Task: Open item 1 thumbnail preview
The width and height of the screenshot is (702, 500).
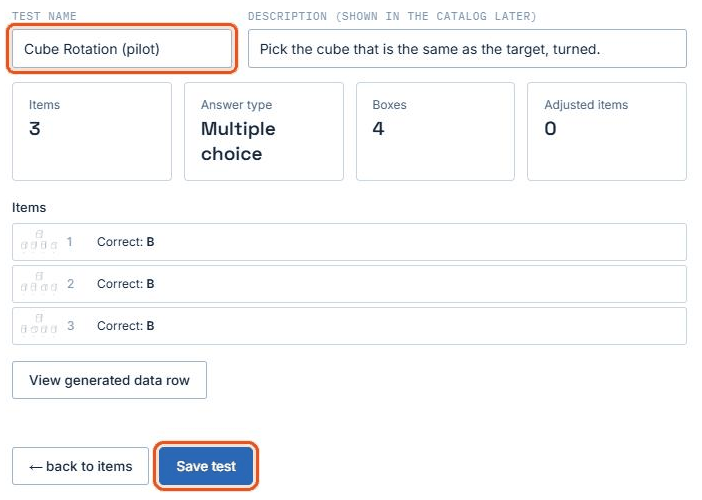Action: coord(39,241)
